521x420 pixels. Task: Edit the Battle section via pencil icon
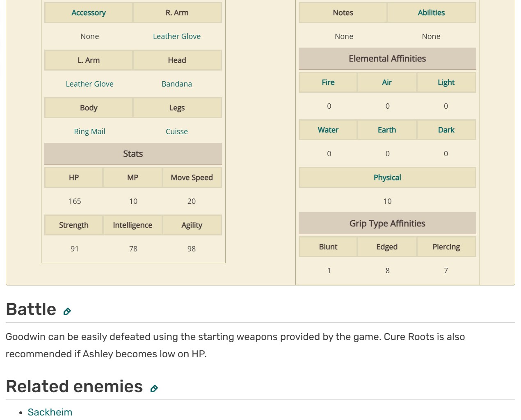67,311
